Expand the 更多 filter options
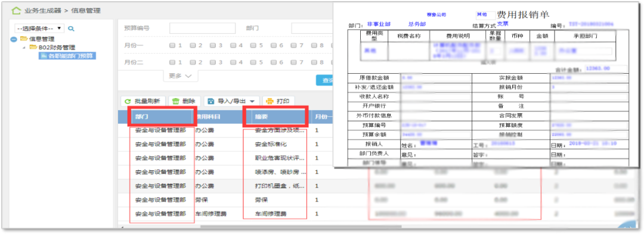This screenshot has width=644, height=234. point(180,76)
